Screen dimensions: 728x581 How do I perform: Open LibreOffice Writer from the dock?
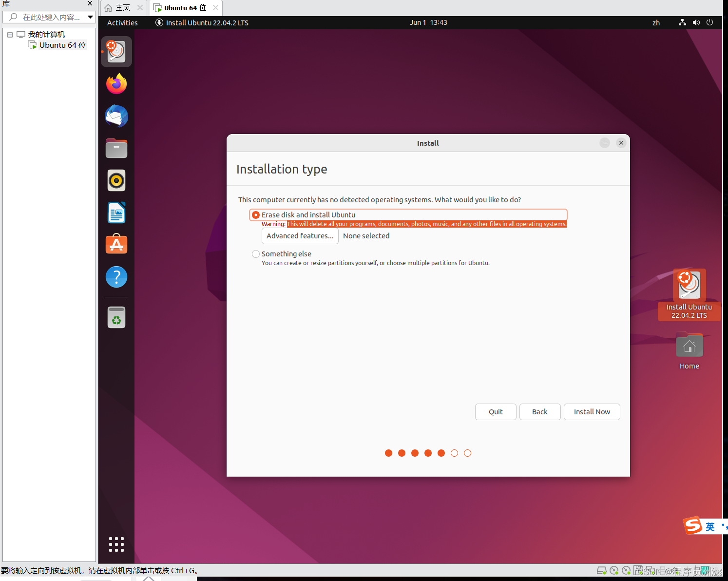click(x=116, y=213)
